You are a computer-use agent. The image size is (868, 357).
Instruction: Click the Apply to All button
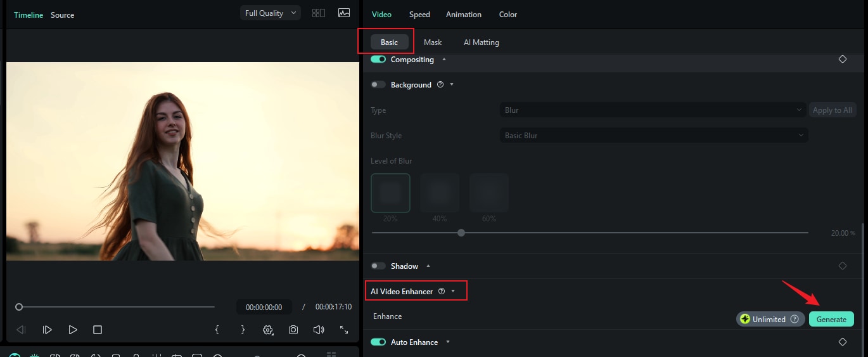tap(833, 110)
